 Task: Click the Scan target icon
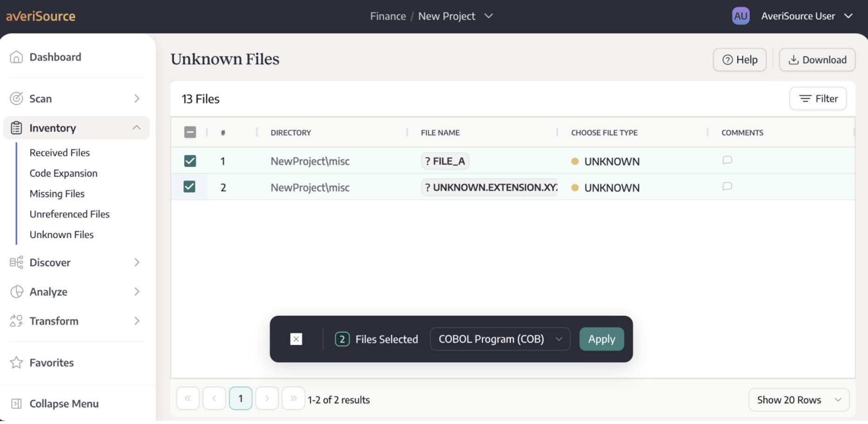[x=16, y=99]
